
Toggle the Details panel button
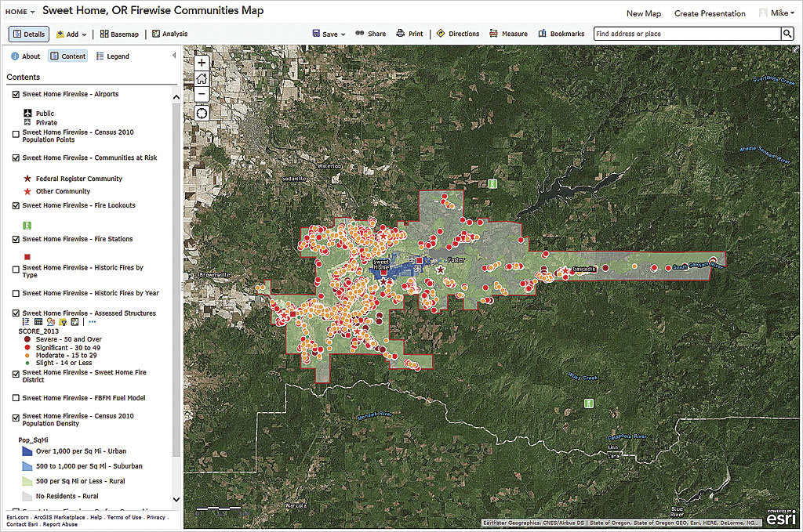point(29,34)
